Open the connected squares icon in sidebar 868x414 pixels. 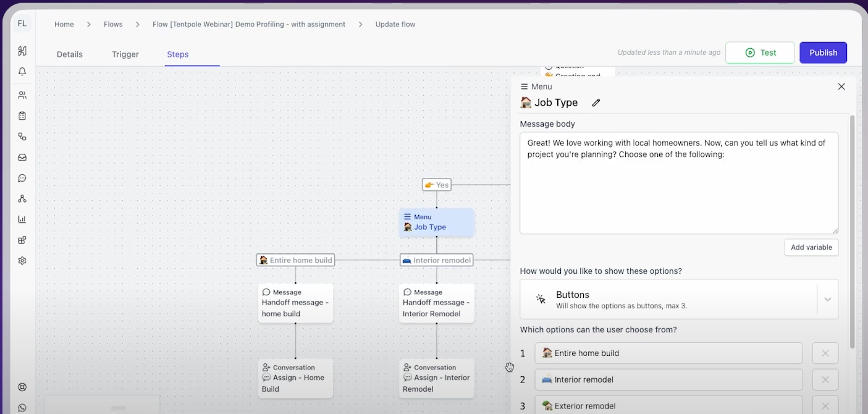tap(22, 137)
